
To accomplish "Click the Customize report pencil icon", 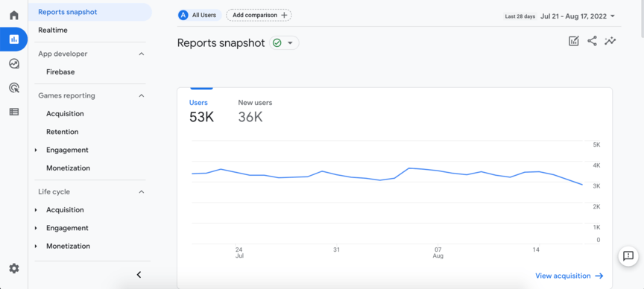I will click(574, 41).
